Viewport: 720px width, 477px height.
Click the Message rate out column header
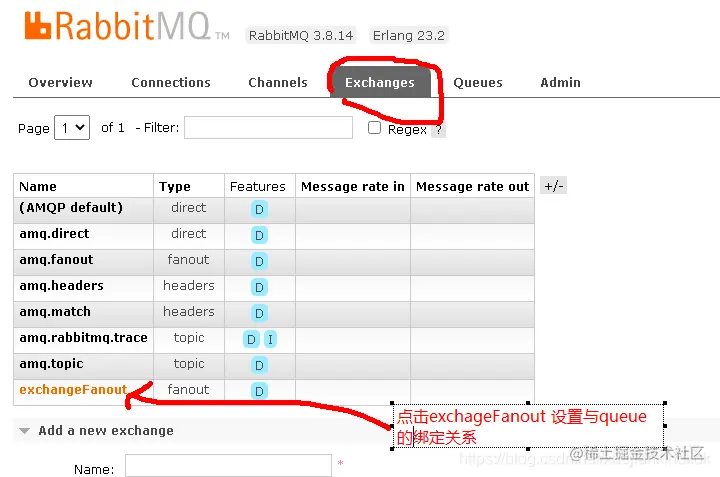point(472,186)
